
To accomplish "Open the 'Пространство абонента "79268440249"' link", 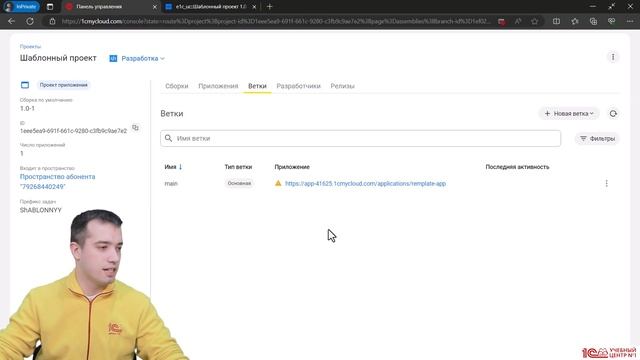I will pyautogui.click(x=58, y=182).
